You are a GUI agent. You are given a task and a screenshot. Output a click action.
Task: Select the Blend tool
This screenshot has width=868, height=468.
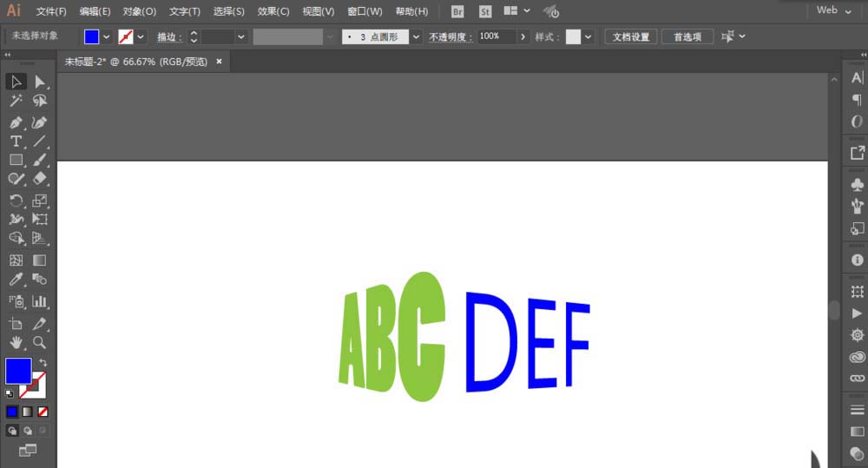[39, 279]
